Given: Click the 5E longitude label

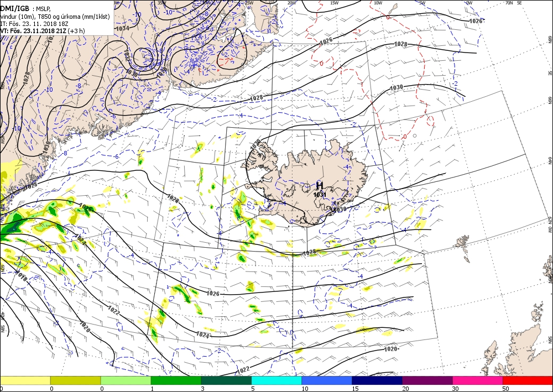Looking at the screenshot, I should point(519,3).
